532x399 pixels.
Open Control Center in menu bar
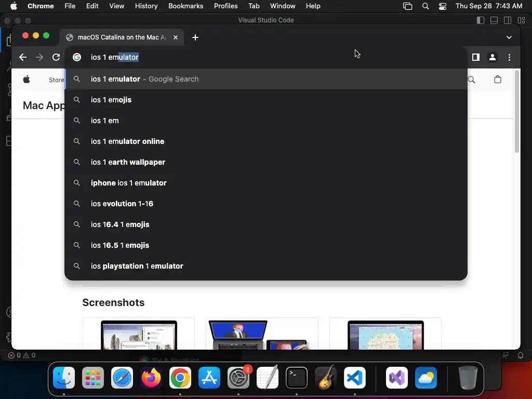[x=443, y=6]
